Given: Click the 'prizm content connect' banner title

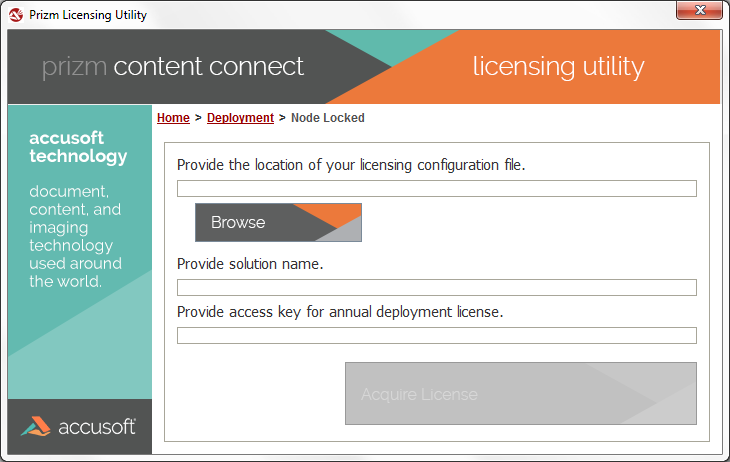Looking at the screenshot, I should point(172,67).
